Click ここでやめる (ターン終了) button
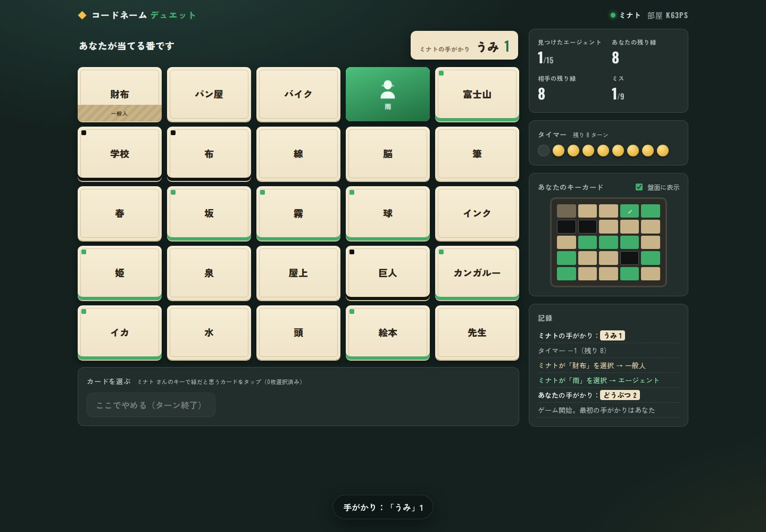 [x=151, y=405]
